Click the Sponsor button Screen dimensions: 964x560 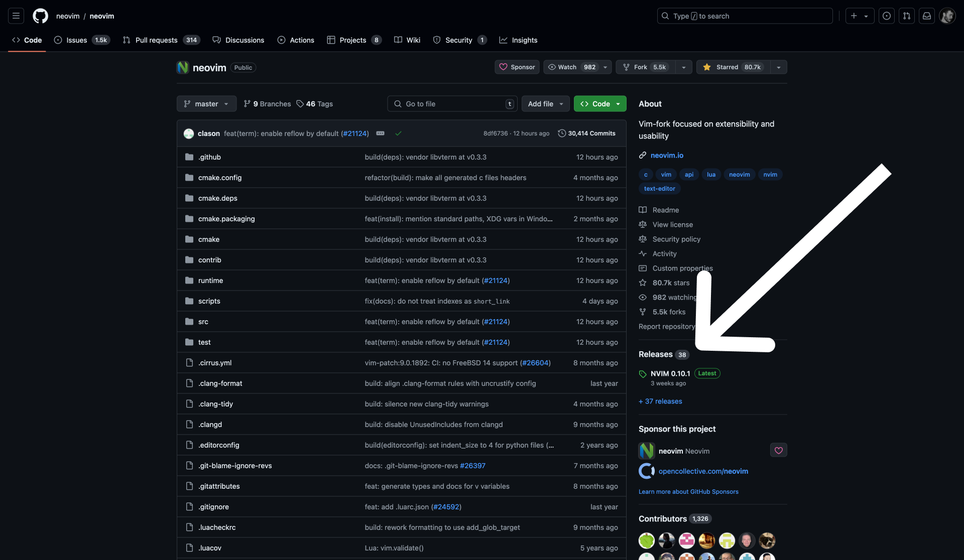[x=517, y=67]
